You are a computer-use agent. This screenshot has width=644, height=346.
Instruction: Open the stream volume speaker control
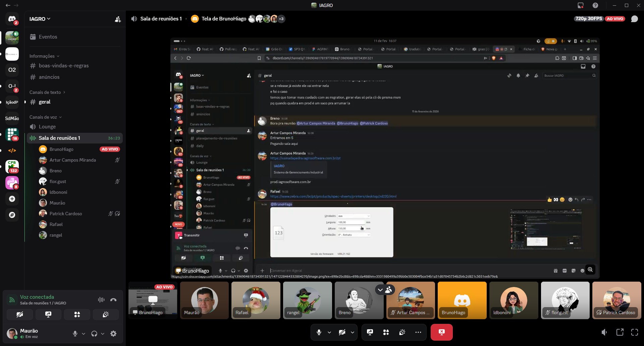pos(604,332)
